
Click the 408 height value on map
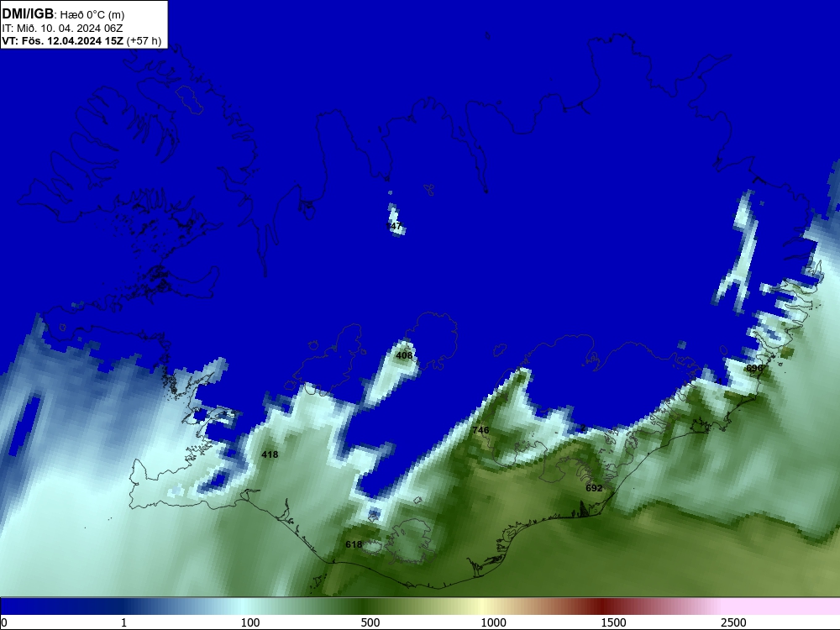tap(405, 355)
